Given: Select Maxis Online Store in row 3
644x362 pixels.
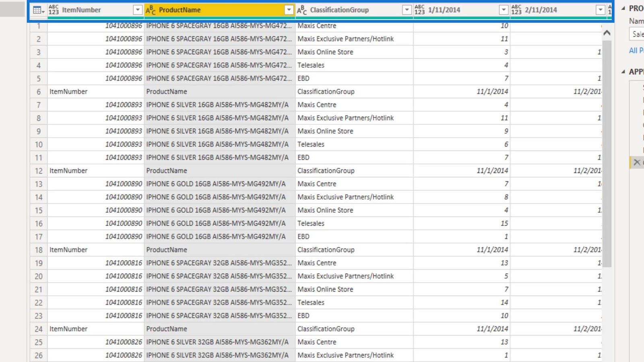Looking at the screenshot, I should [x=325, y=52].
